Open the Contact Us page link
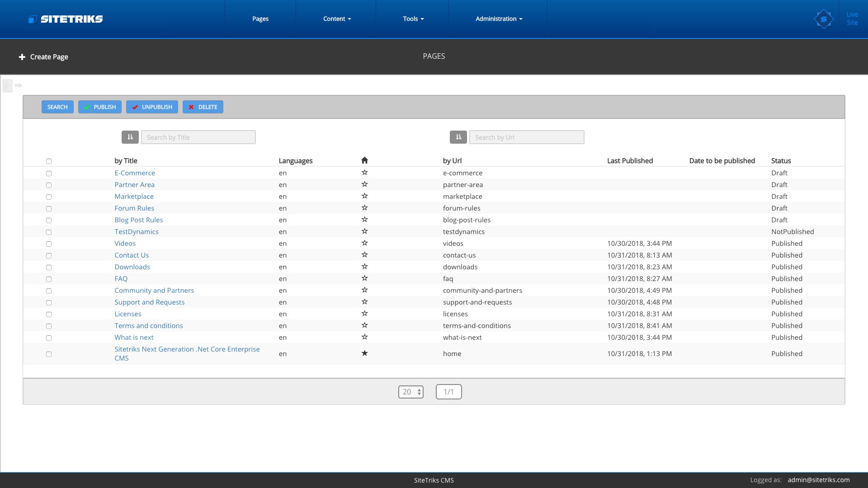 tap(131, 255)
